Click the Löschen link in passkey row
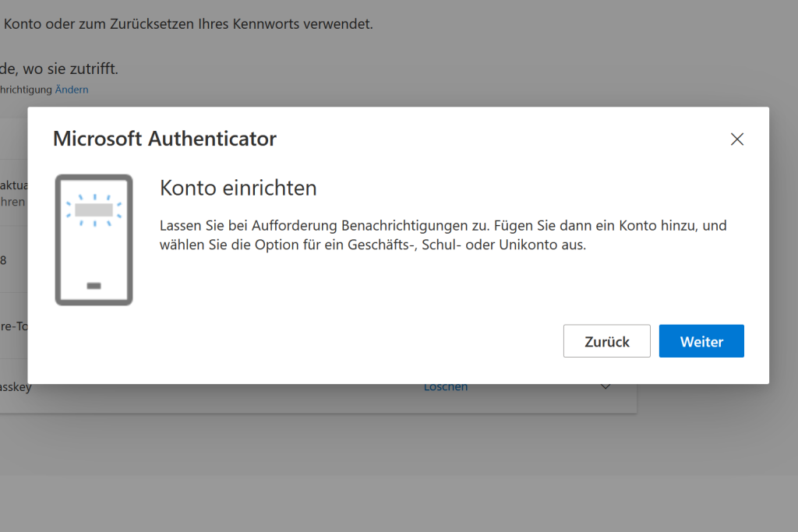Screen dimensions: 798x532 [446, 387]
